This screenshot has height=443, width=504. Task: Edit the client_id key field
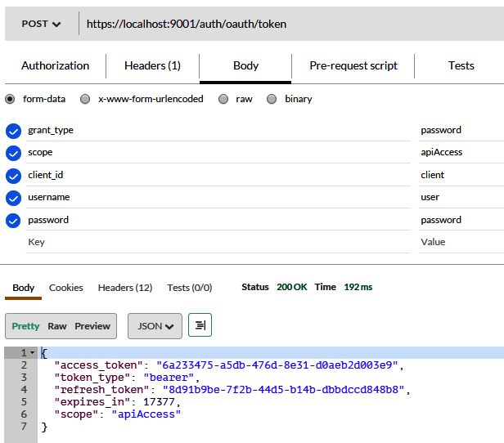click(x=218, y=175)
